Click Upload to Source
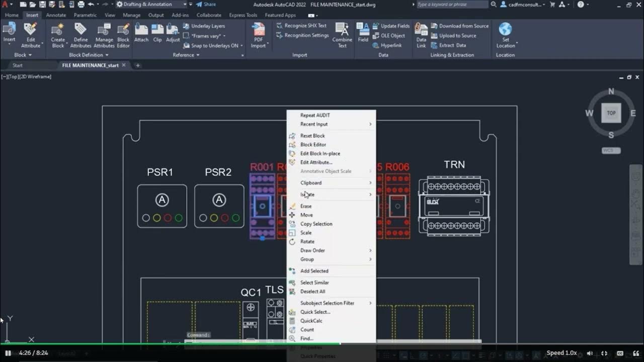Viewport: 644px width, 362px height. pos(453,36)
